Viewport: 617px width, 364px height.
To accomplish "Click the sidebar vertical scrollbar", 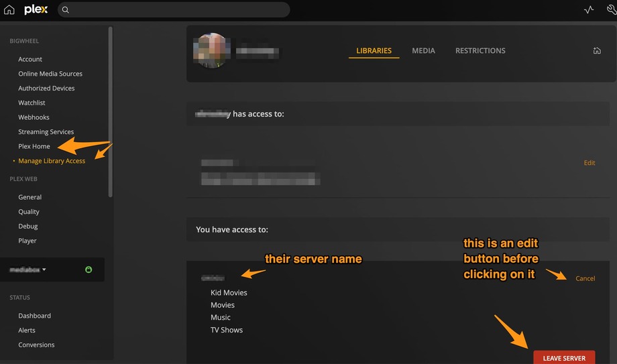I will tap(110, 112).
